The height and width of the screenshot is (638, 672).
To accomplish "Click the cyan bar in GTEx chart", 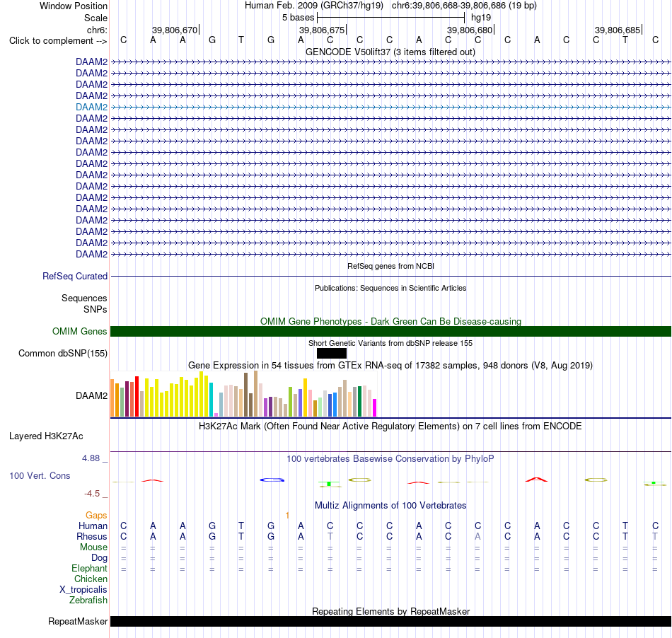I will click(x=211, y=400).
